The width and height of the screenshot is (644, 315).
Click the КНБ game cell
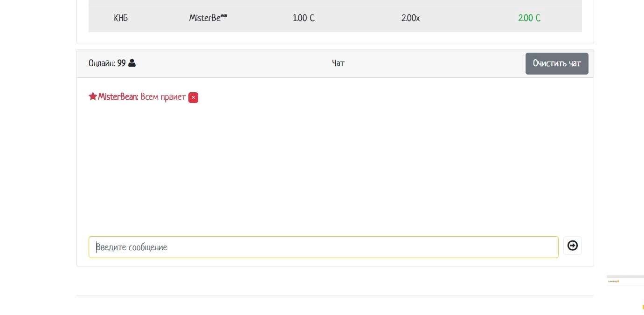121,18
